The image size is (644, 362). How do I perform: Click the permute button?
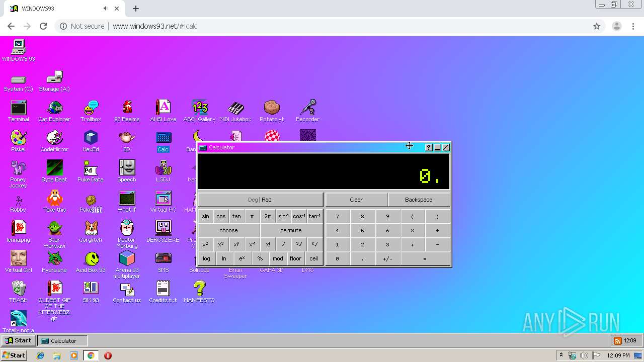pos(291,230)
